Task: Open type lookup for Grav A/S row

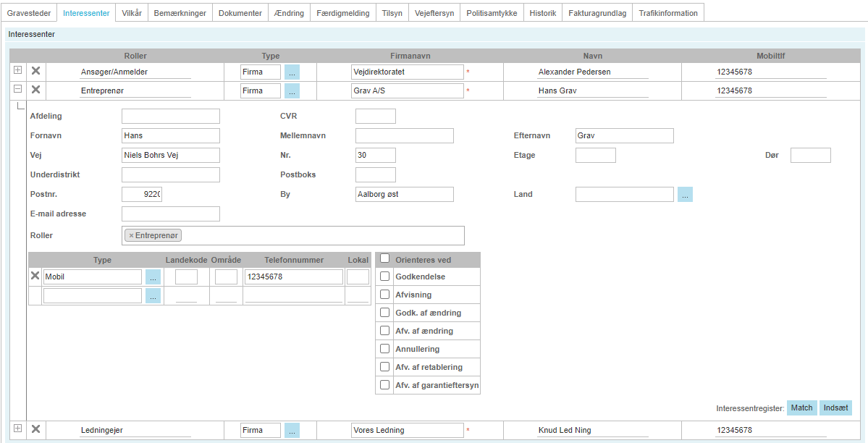Action: [292, 90]
